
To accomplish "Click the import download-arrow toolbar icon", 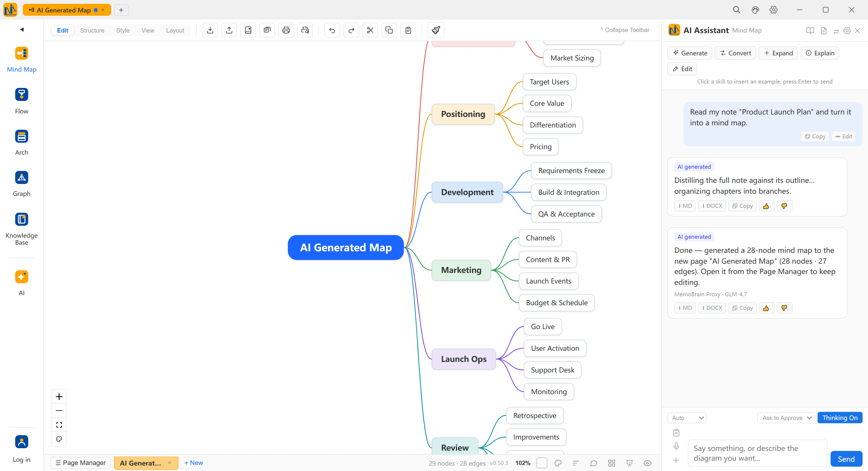I will click(x=210, y=30).
